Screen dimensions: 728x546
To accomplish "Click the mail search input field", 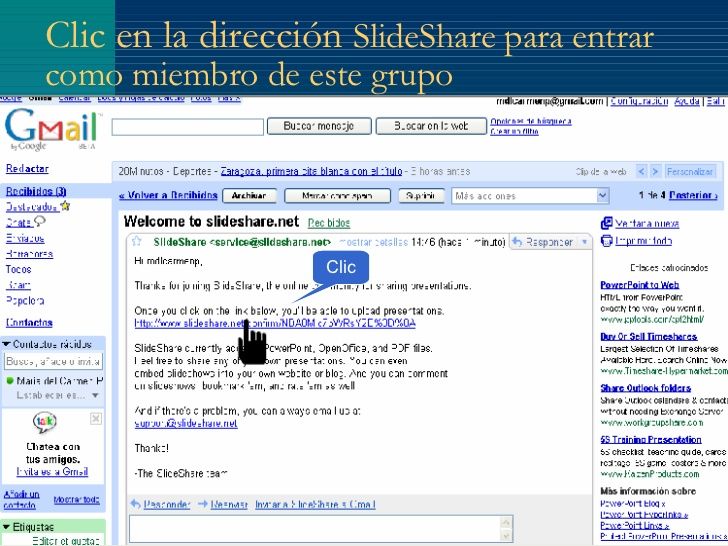I will pos(188,127).
